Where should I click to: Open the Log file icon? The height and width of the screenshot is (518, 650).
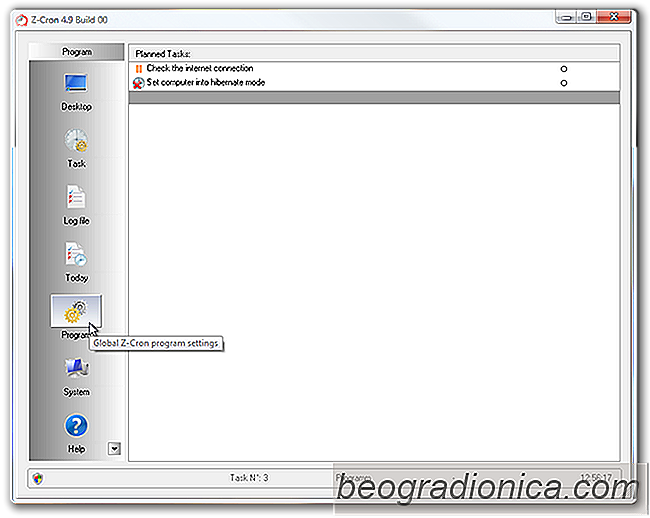[76, 197]
